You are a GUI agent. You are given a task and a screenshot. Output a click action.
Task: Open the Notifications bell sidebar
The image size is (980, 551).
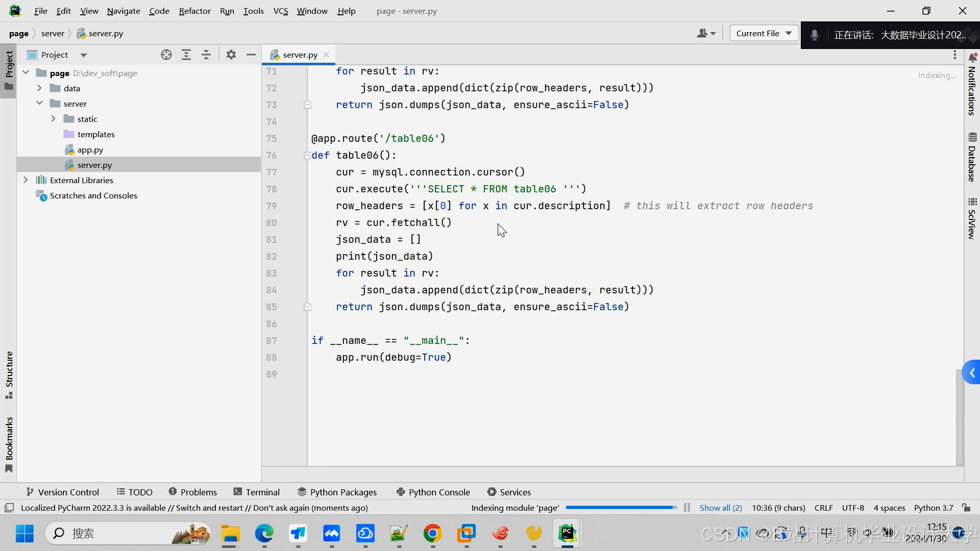click(x=972, y=84)
